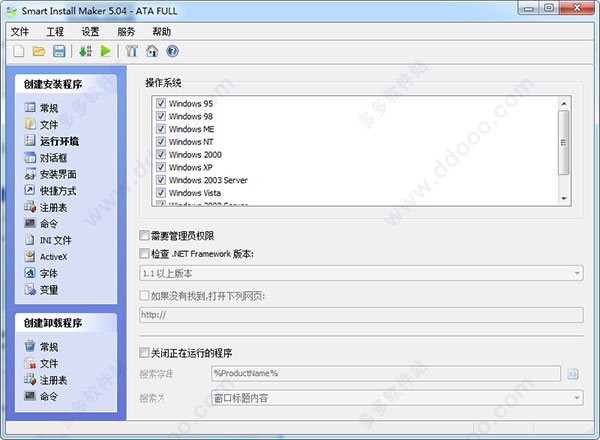600x440 pixels.
Task: Select 注册表 under 创建安装程序
Action: [46, 207]
